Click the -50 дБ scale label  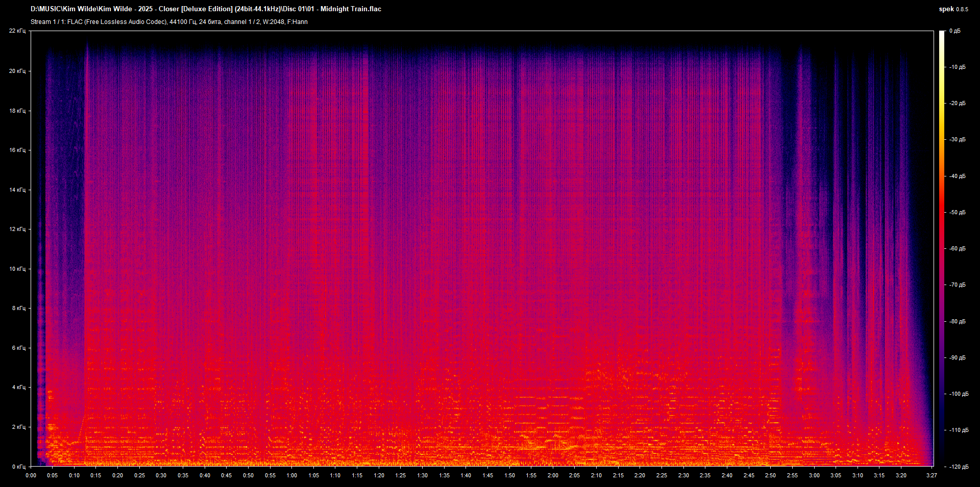(957, 212)
